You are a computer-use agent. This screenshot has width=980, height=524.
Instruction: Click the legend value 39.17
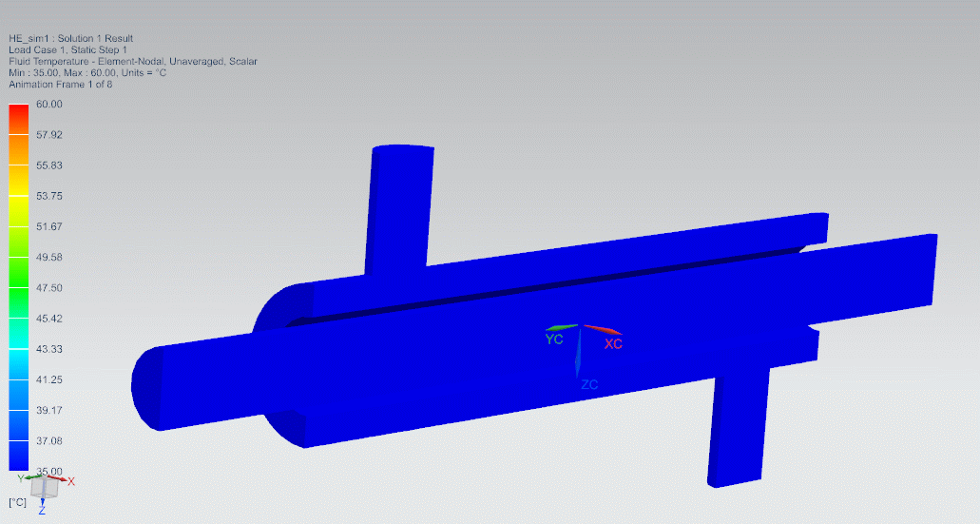pyautogui.click(x=48, y=410)
